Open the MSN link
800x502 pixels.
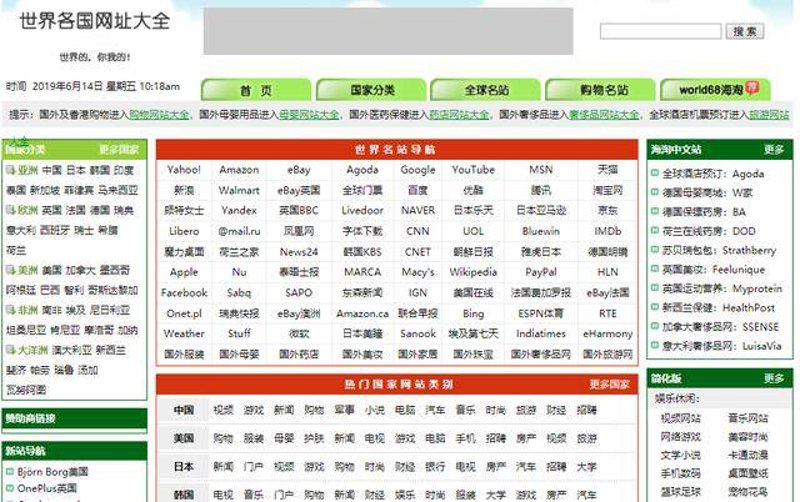point(540,170)
